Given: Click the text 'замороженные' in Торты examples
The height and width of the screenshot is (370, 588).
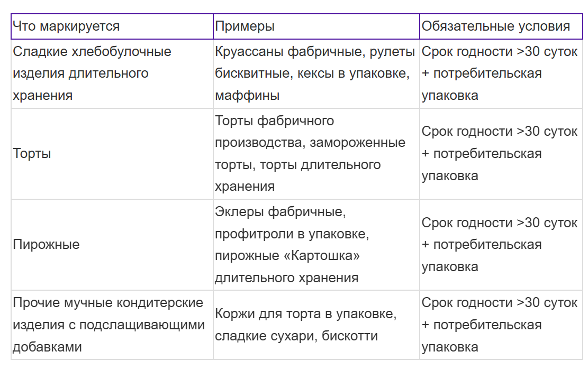Looking at the screenshot, I should (x=358, y=143).
